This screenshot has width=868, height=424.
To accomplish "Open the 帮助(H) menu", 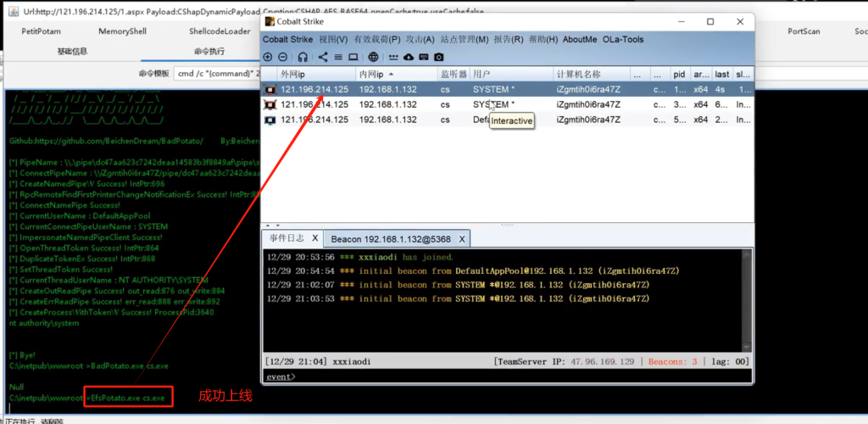I will 543,39.
